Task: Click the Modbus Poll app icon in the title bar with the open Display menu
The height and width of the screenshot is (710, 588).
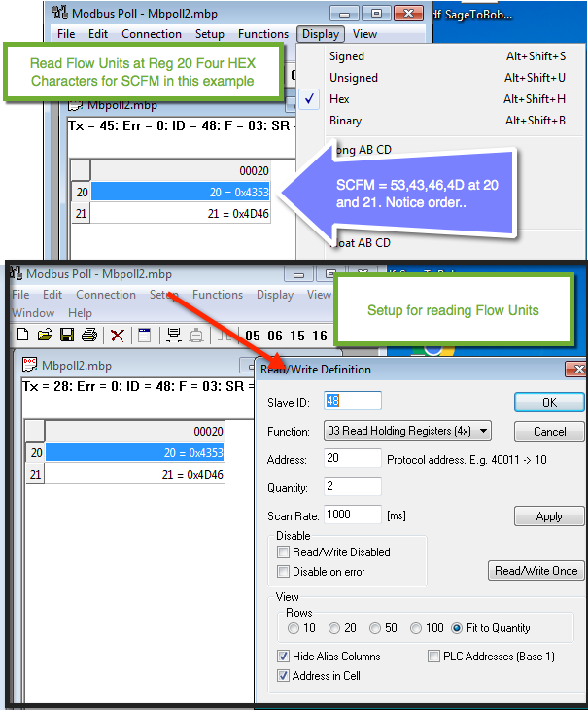Action: (x=60, y=13)
